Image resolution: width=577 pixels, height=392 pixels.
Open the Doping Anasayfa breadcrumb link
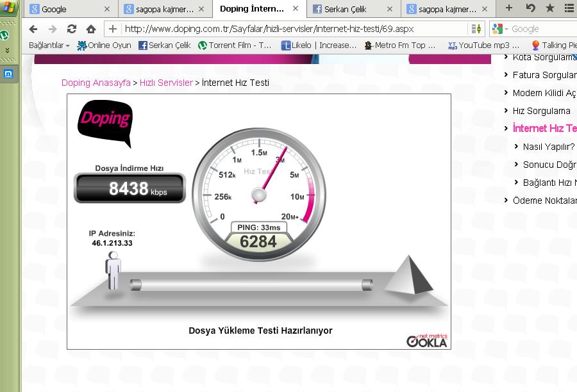96,83
